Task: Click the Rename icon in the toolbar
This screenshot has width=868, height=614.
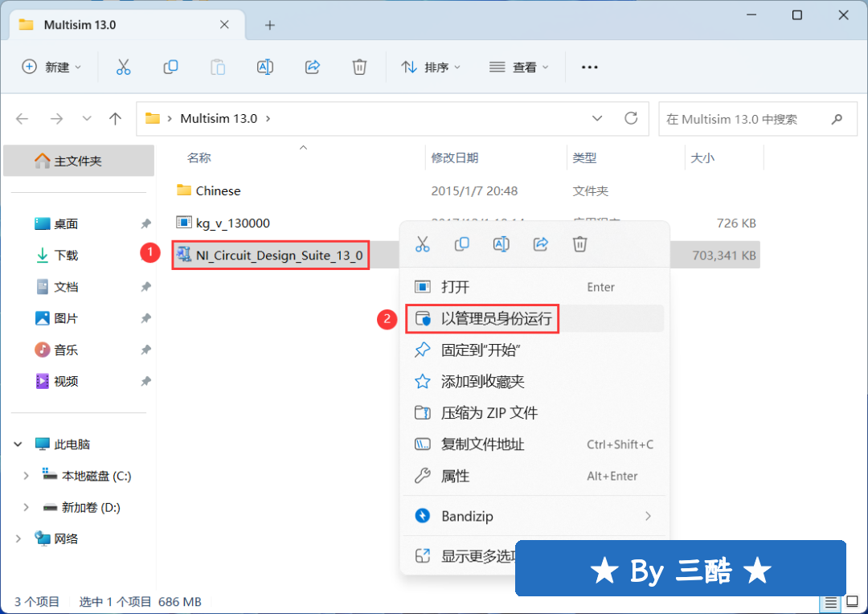Action: (x=265, y=67)
